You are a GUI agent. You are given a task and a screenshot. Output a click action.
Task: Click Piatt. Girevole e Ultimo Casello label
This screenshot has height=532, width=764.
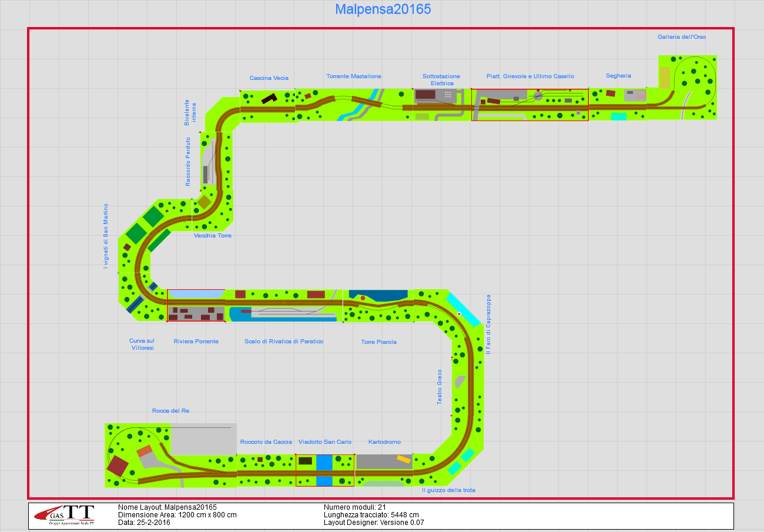coord(530,76)
